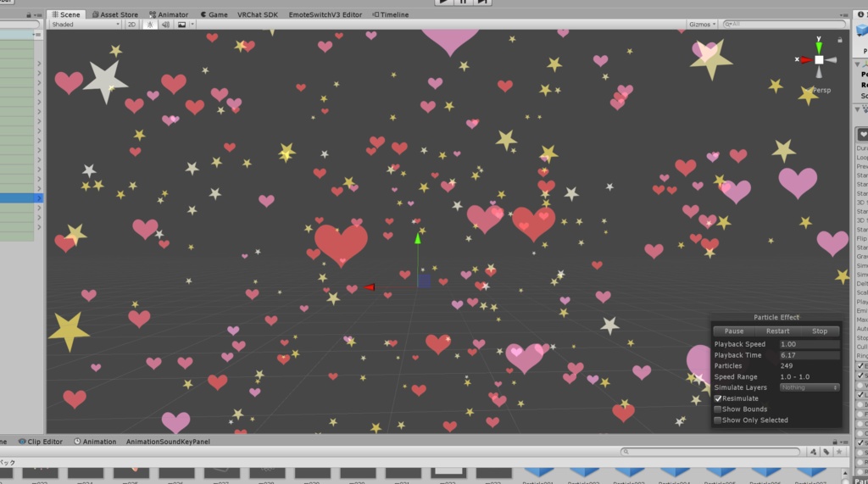
Task: Edit the Playback Time field
Action: coord(809,355)
